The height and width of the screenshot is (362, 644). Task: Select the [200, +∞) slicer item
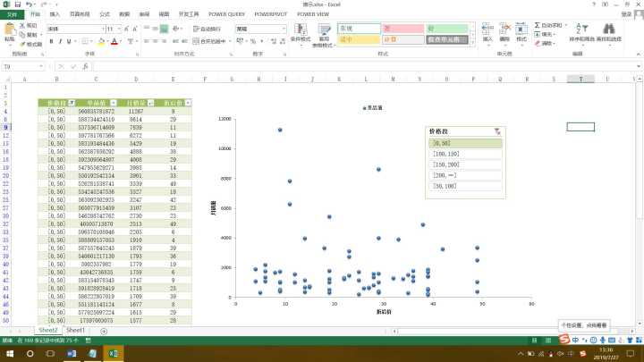464,176
